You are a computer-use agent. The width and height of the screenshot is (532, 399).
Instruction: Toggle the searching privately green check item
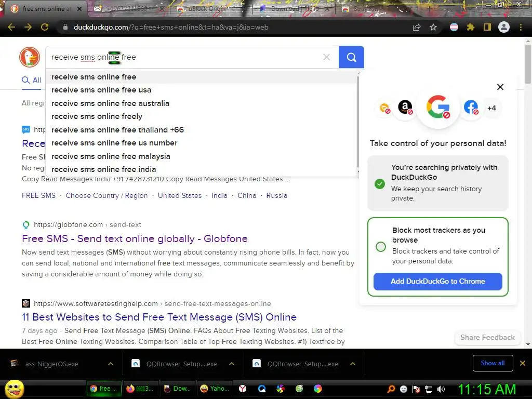click(380, 183)
